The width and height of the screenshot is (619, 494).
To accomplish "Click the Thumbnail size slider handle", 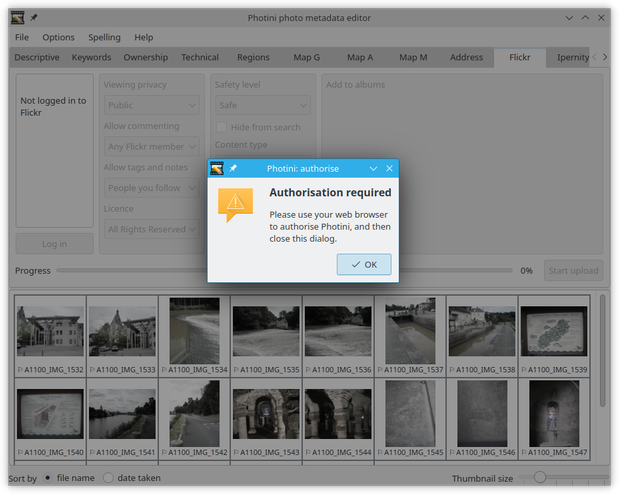I will click(540, 477).
